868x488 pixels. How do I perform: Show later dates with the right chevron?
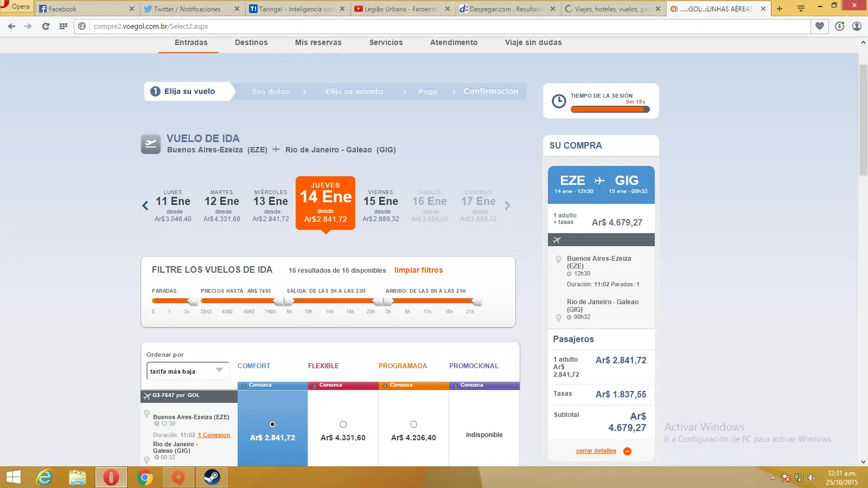coord(507,206)
